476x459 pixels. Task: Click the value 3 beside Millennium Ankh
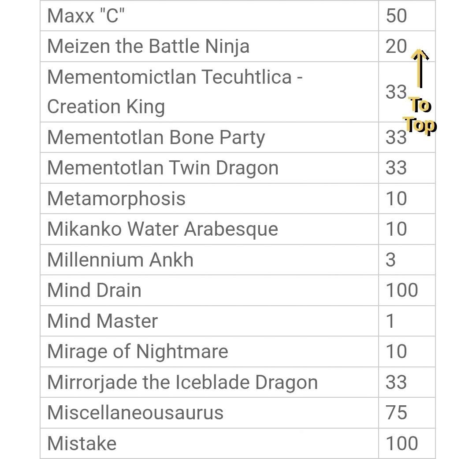(x=390, y=260)
